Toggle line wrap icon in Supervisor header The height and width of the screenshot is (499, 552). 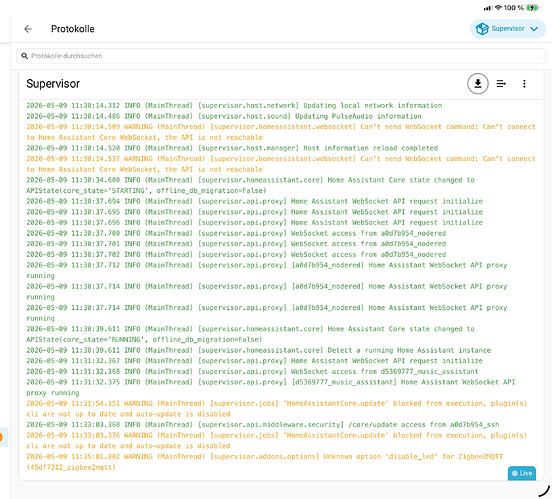point(501,83)
